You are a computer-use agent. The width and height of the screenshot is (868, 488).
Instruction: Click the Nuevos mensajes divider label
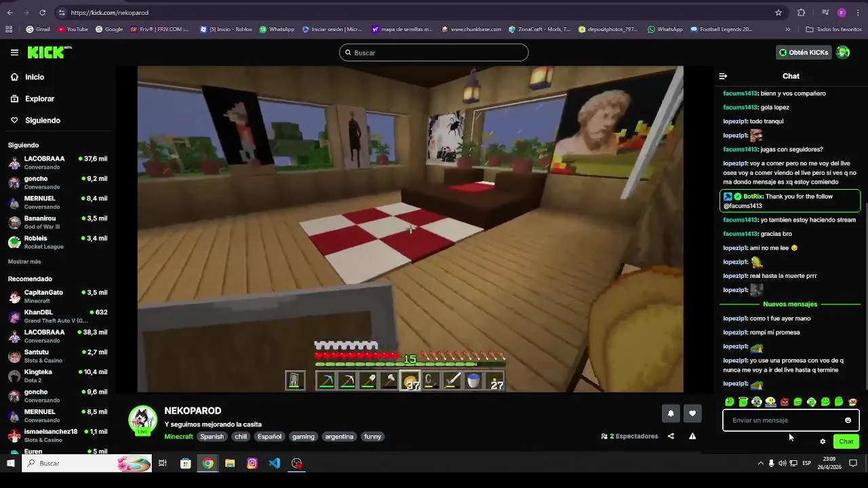pyautogui.click(x=790, y=304)
